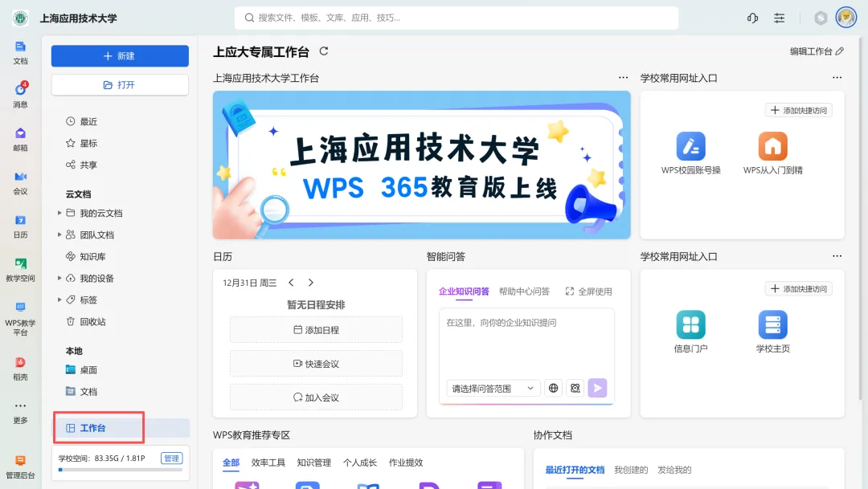This screenshot has width=868, height=489.
Task: Click 管理 school storage button
Action: click(172, 458)
